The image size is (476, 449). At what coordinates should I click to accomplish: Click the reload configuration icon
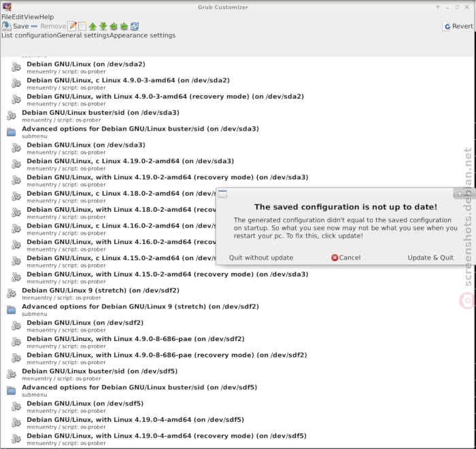135,26
